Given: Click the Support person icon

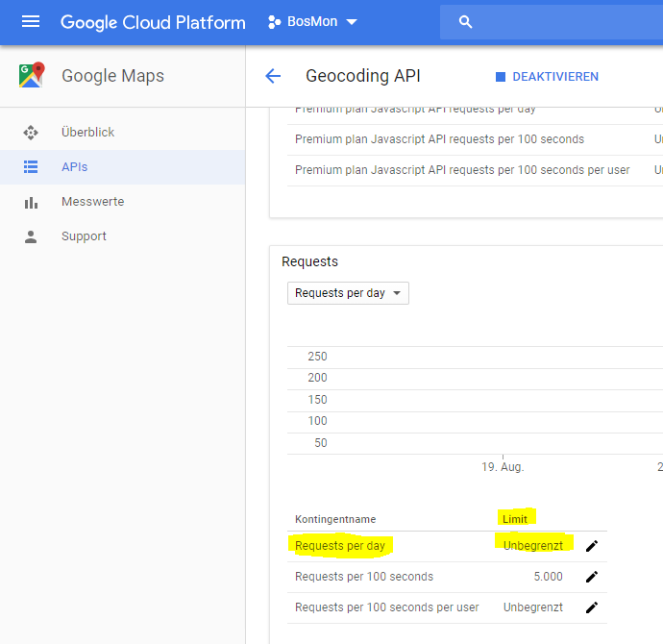Looking at the screenshot, I should [31, 236].
